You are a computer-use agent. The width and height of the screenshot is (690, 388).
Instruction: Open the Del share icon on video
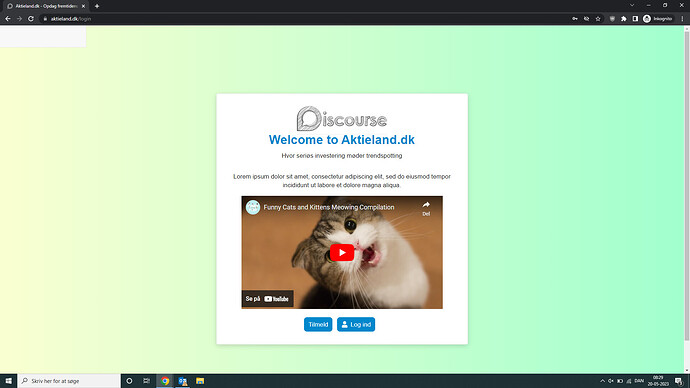426,208
